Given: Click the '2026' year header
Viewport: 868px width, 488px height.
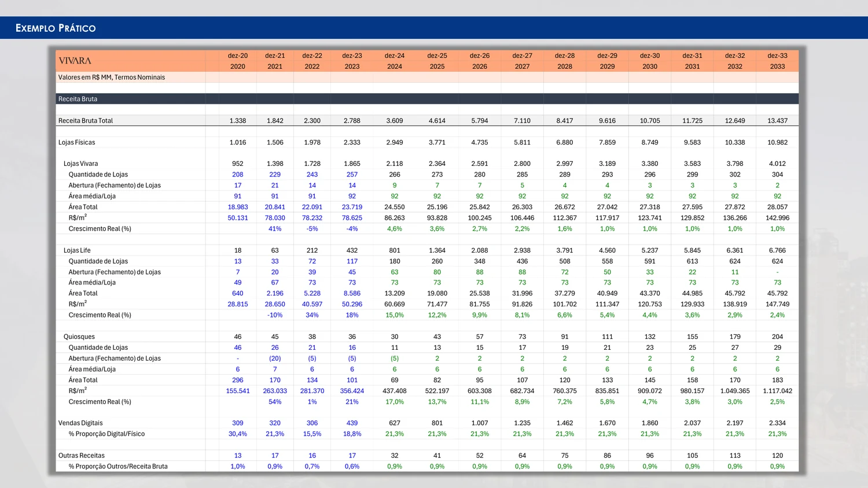Looking at the screenshot, I should (480, 66).
